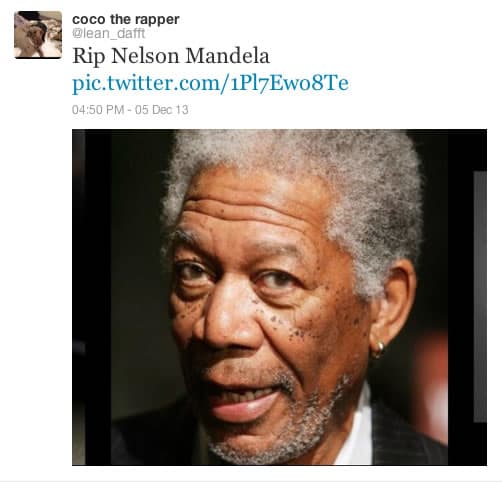This screenshot has height=482, width=502.
Task: Click the word Mandela in the tweet
Action: click(227, 56)
